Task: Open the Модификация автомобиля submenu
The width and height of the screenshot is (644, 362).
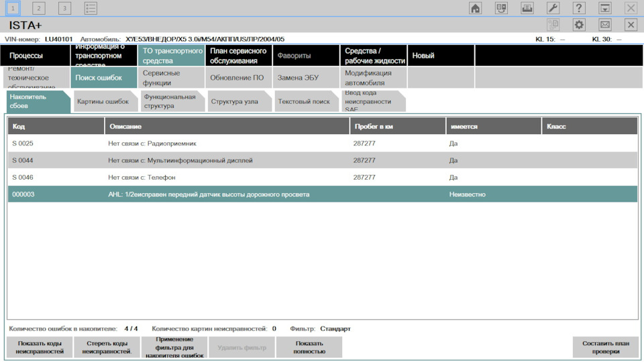Action: pos(374,78)
